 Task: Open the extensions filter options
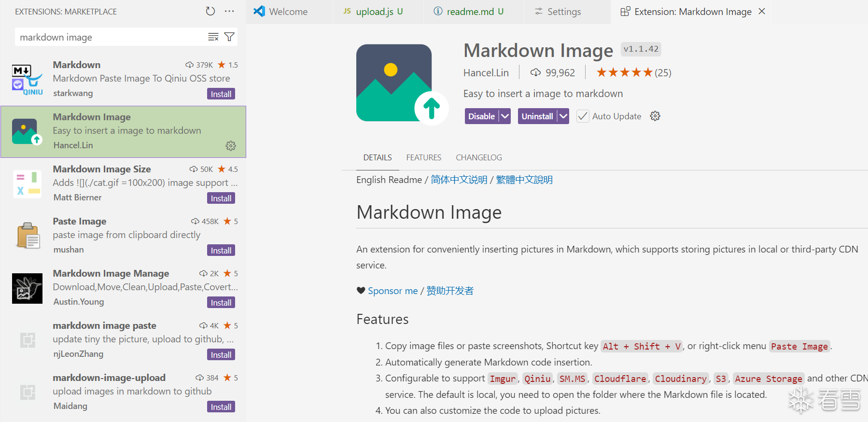[229, 37]
